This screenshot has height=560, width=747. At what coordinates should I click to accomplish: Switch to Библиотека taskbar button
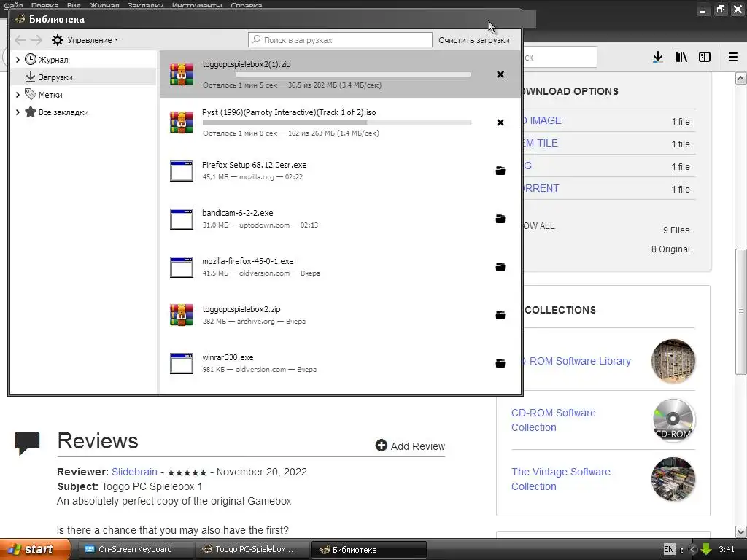[x=369, y=549]
